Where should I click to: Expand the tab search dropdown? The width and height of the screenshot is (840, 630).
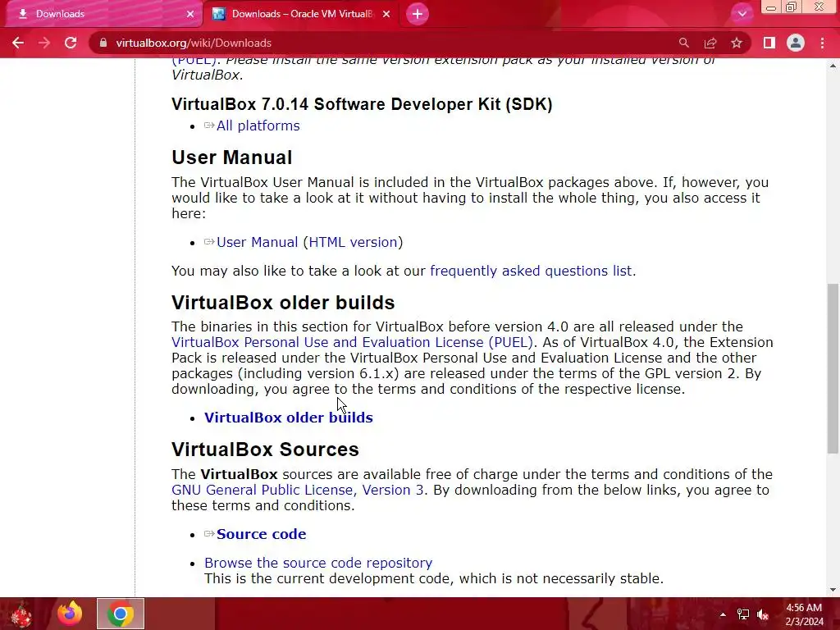click(x=742, y=14)
